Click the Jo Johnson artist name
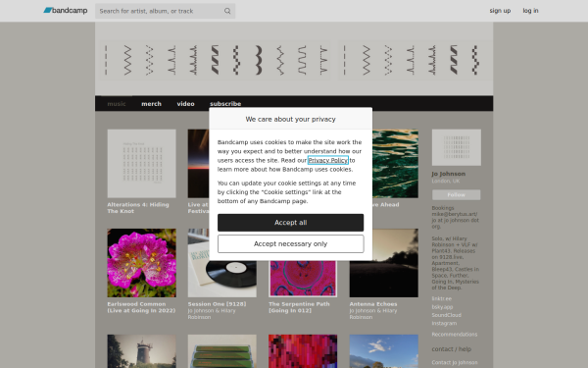 coord(449,174)
